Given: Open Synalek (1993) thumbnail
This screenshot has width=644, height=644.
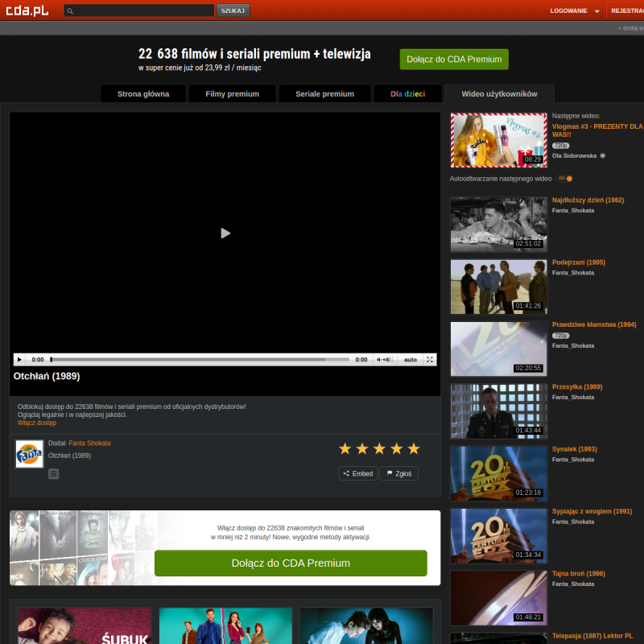Looking at the screenshot, I should click(x=498, y=473).
